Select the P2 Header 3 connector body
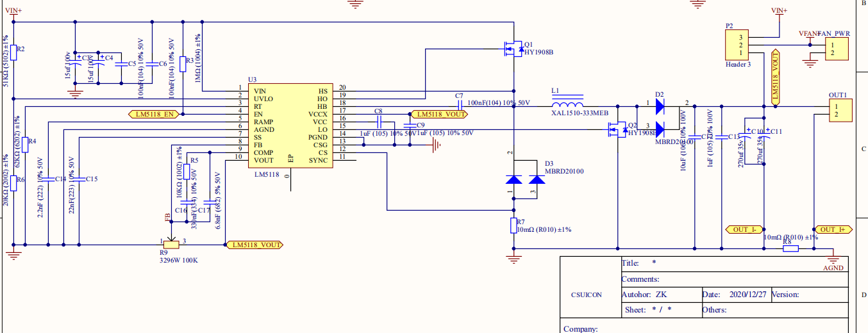This screenshot has width=868, height=333. coord(737,45)
